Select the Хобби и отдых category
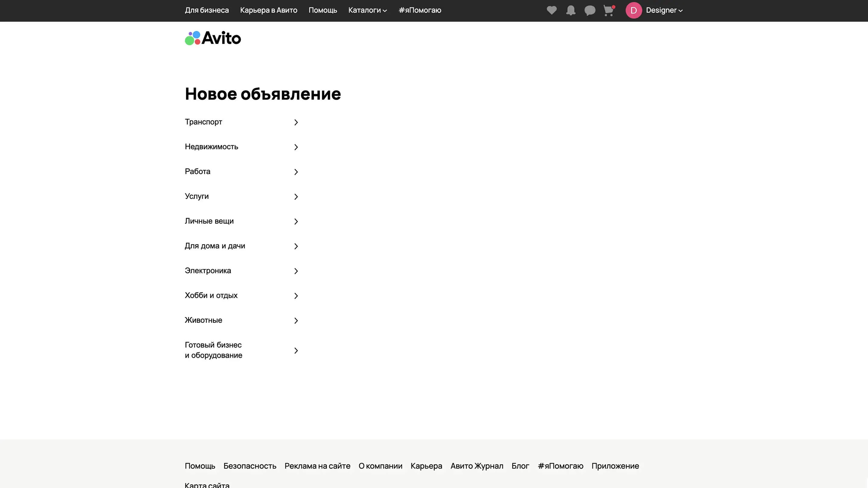The image size is (868, 488). [211, 296]
